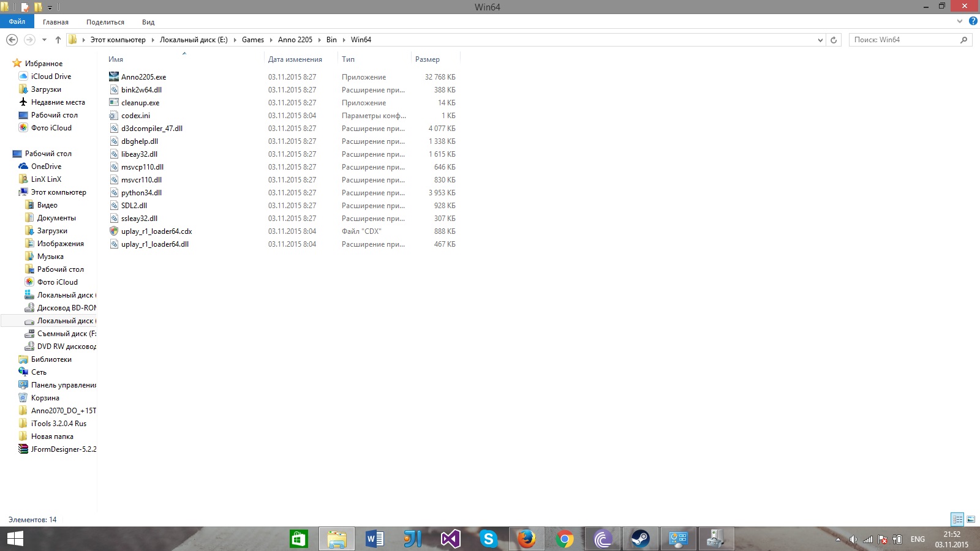Open the Поделиться ribbon tab

(105, 22)
